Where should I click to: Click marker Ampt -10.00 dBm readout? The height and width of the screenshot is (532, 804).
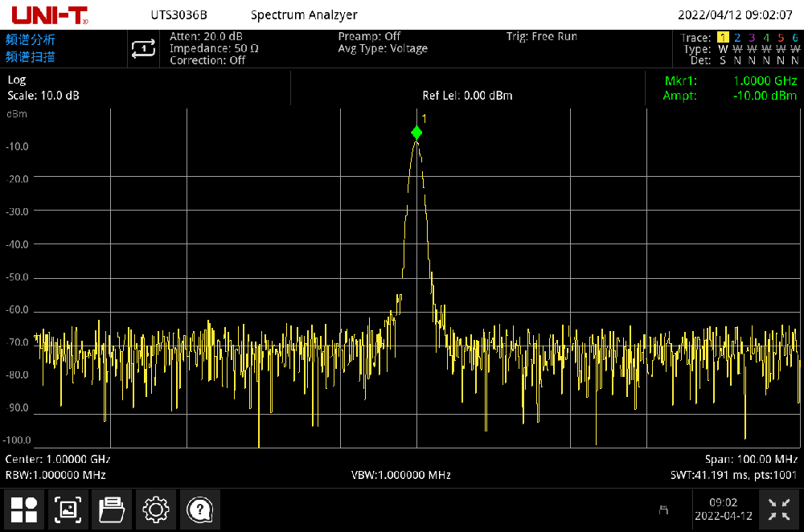765,96
